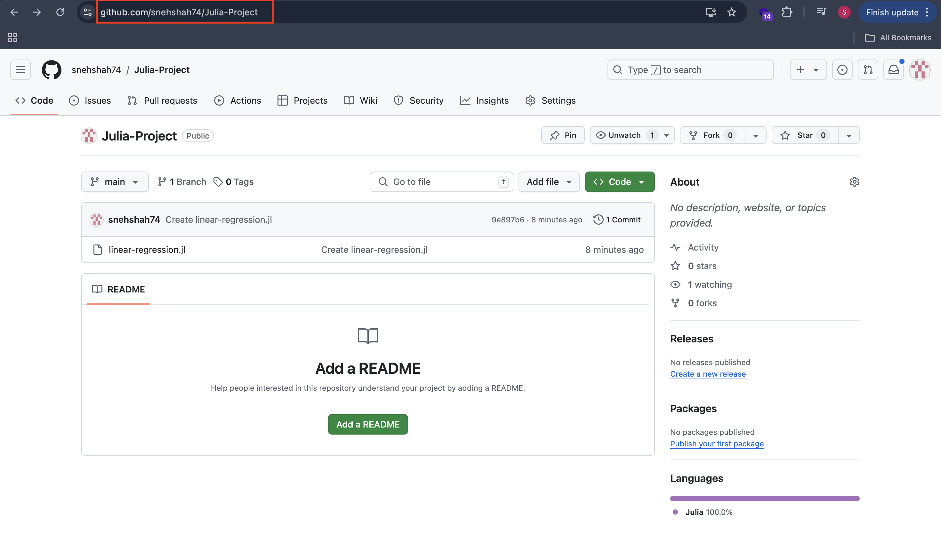
Task: Click Publish your first package link
Action: tap(717, 444)
